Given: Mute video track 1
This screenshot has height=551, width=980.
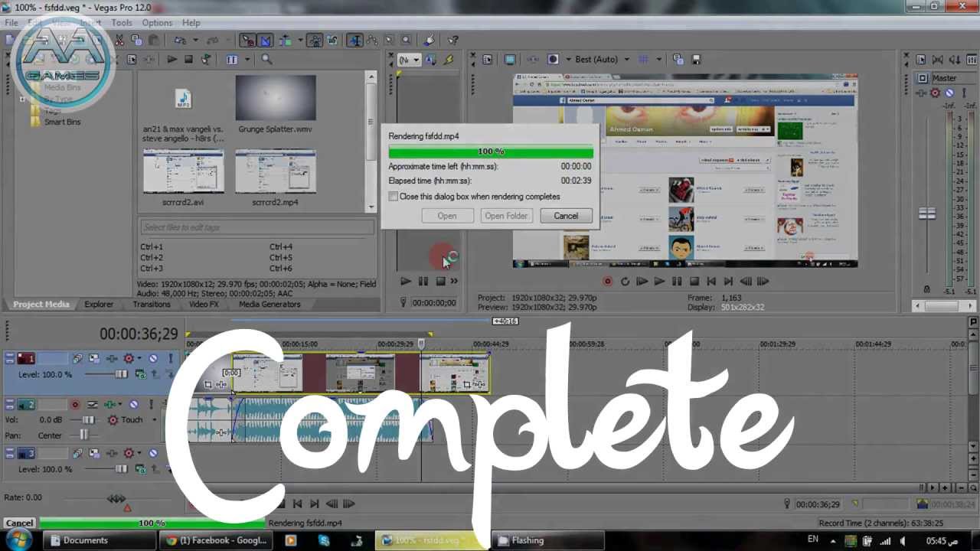Looking at the screenshot, I should pyautogui.click(x=152, y=358).
